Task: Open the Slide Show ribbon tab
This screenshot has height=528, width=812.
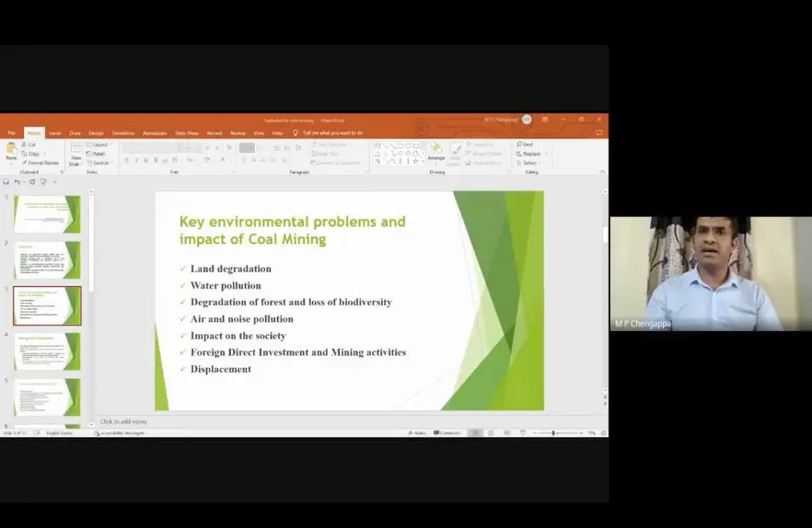Action: (187, 132)
